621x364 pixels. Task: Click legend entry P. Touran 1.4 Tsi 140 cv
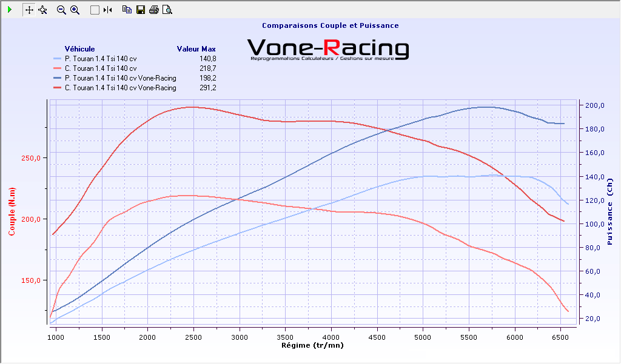pos(100,59)
